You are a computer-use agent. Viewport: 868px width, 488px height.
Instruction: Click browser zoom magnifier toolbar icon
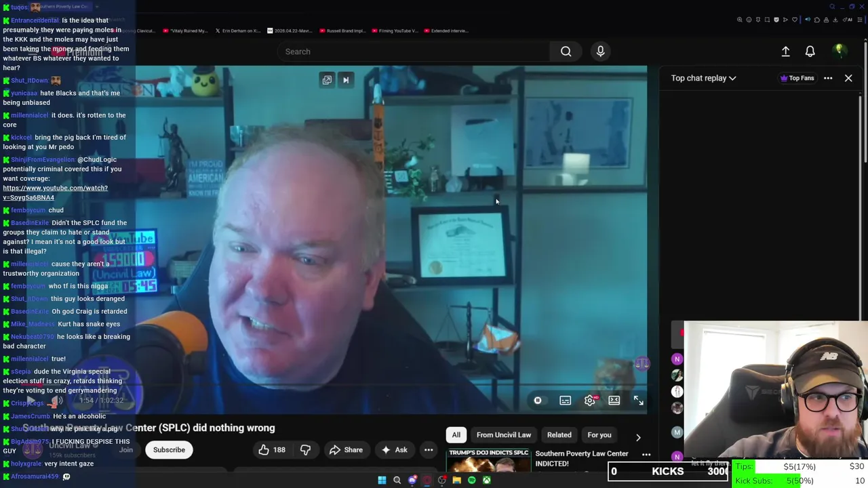(740, 20)
